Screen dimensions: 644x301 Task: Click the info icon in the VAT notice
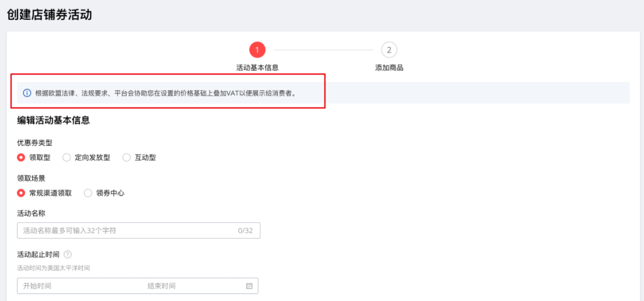tap(27, 93)
